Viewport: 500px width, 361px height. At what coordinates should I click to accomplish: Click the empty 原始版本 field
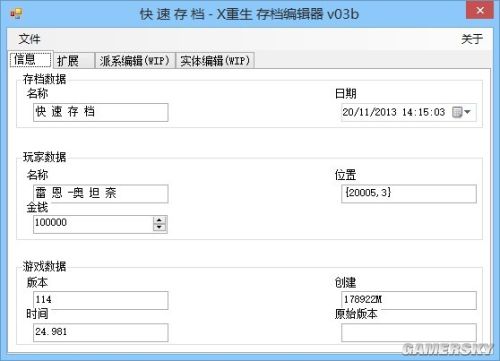[x=409, y=332]
